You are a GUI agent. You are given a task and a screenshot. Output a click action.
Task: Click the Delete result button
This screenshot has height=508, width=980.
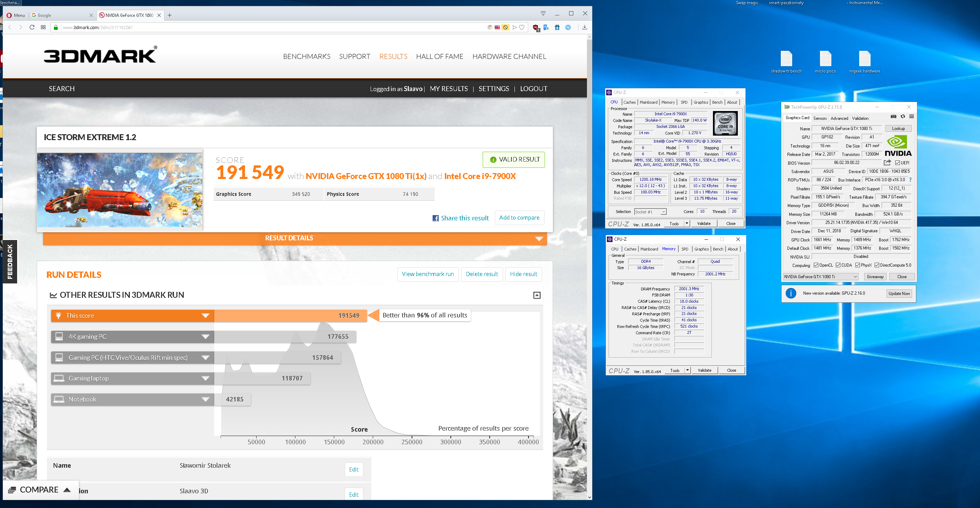click(x=482, y=274)
